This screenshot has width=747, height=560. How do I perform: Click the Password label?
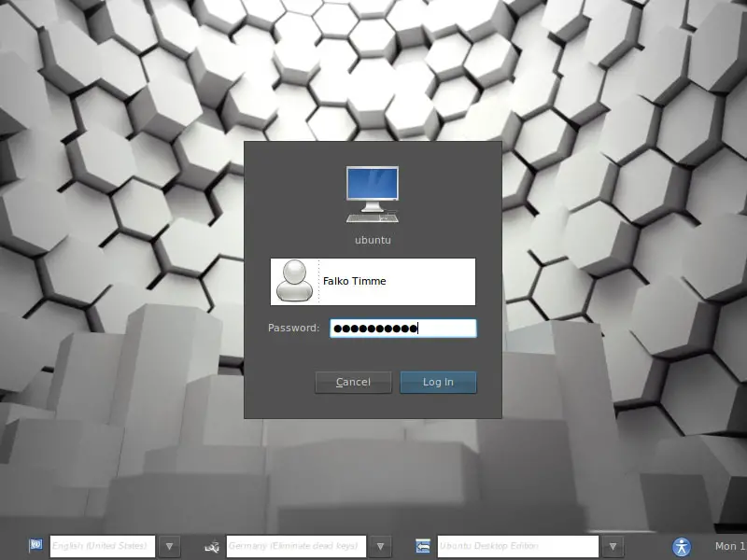(293, 329)
